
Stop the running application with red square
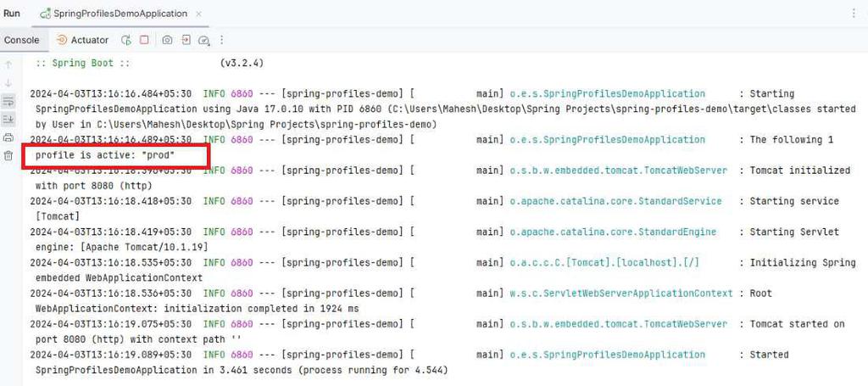(144, 40)
